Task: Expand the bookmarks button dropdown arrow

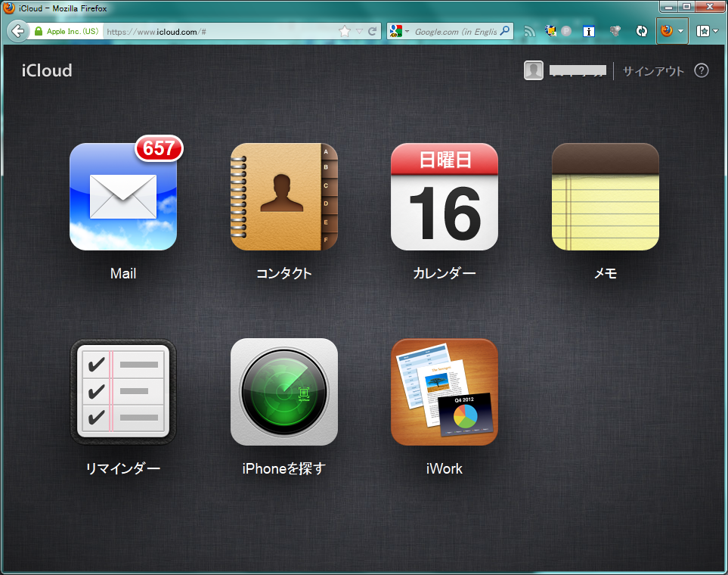Action: (x=715, y=31)
